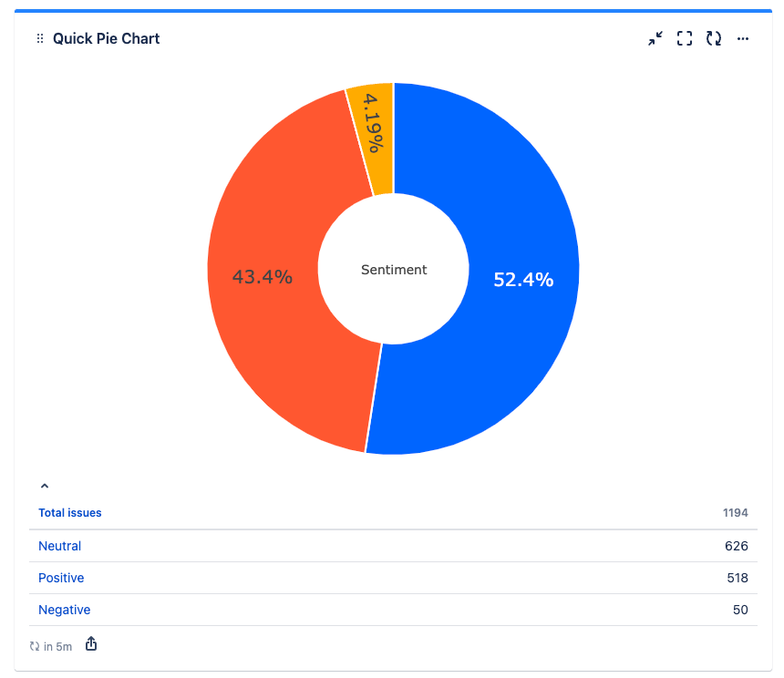This screenshot has height=678, width=784.
Task: Click the fullscreen brackets icon
Action: [684, 38]
